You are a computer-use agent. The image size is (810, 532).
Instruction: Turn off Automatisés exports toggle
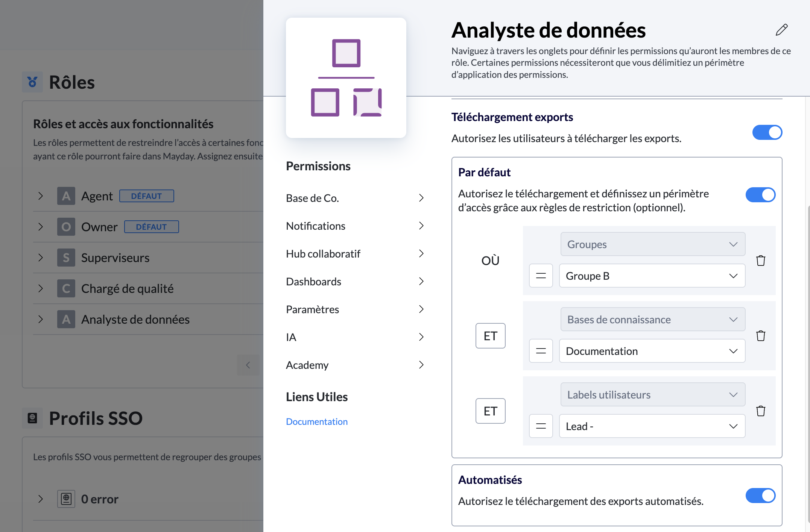pos(760,496)
